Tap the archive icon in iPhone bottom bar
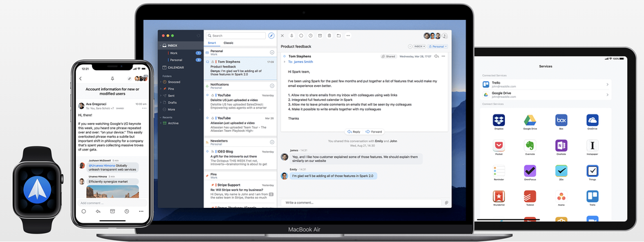Screen dimensions: 644x242 [x=112, y=211]
